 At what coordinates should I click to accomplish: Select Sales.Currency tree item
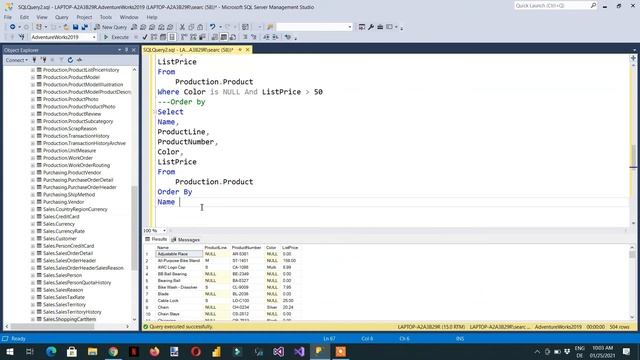59,224
